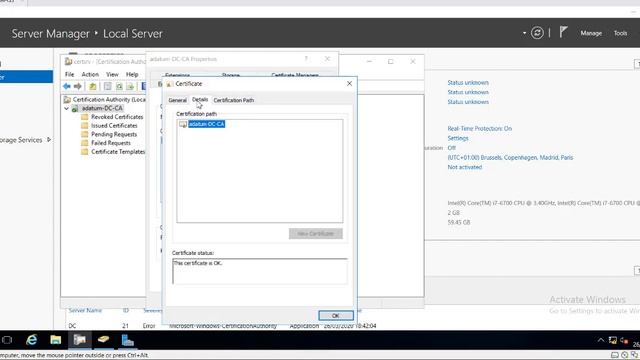This screenshot has width=640, height=360.
Task: Open Internet Explorer from the taskbar
Action: [x=31, y=340]
